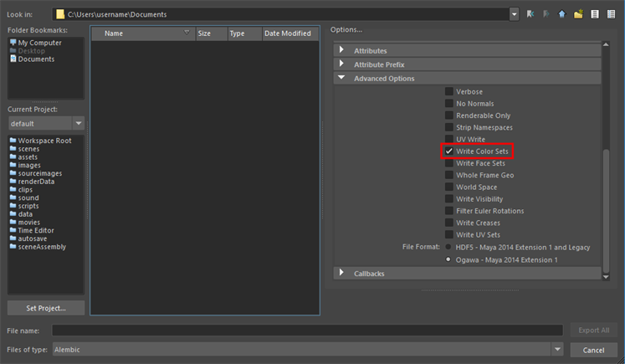
Task: Open the autosave project folder
Action: [x=28, y=238]
